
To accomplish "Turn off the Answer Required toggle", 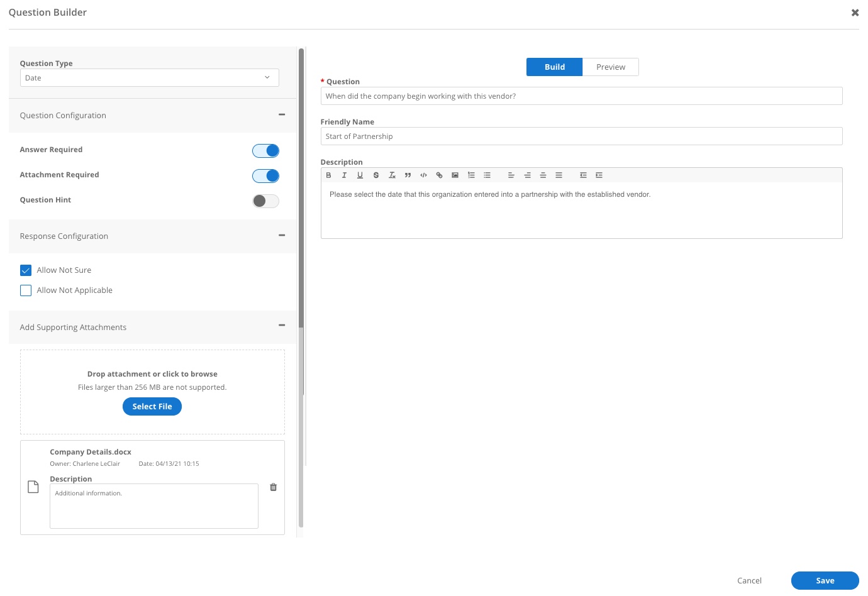I will click(x=265, y=151).
